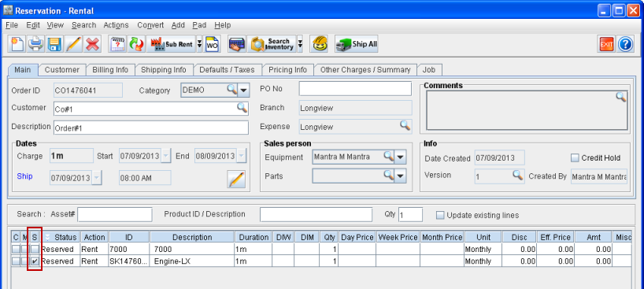Expand the Parts sales person dropdown arrow

[400, 176]
